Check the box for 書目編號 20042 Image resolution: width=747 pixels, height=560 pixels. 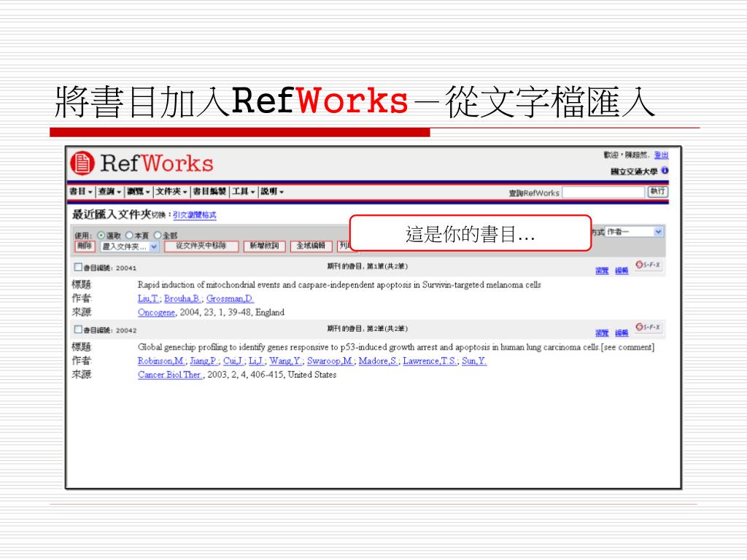78,330
